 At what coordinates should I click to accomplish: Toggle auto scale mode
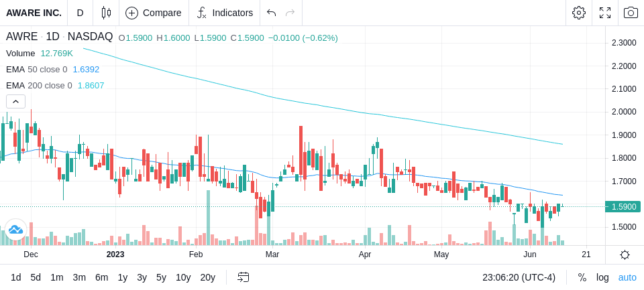pos(627,277)
